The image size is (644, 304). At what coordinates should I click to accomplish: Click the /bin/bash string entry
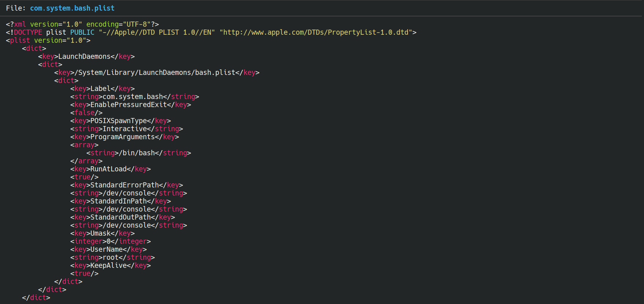139,153
